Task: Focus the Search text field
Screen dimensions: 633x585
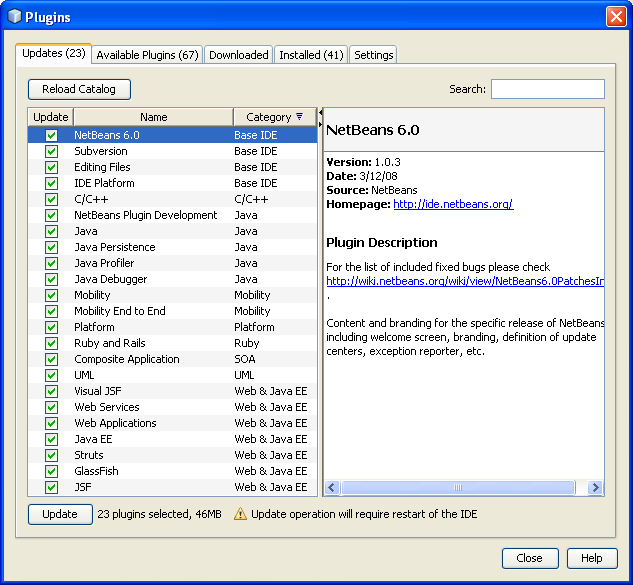Action: (547, 89)
